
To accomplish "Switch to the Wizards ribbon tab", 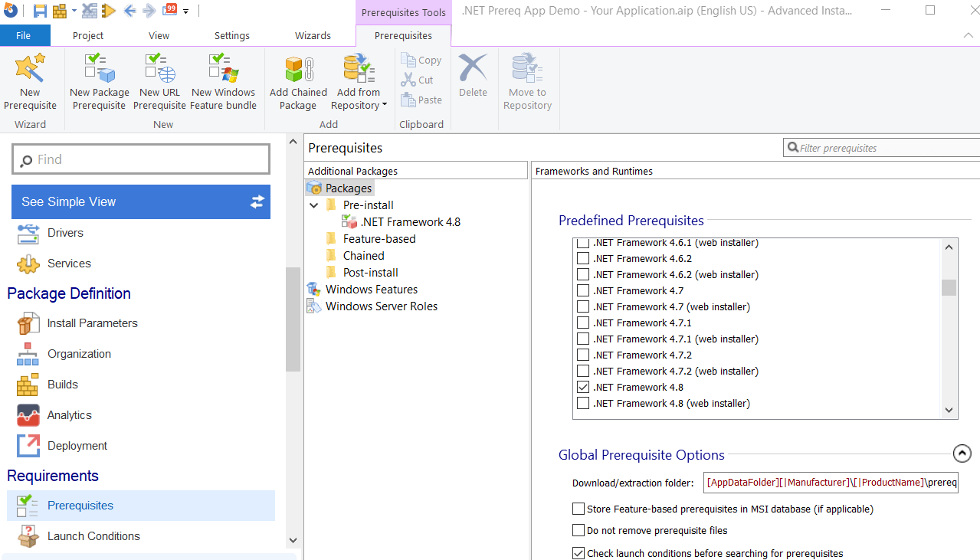I will pyautogui.click(x=313, y=35).
